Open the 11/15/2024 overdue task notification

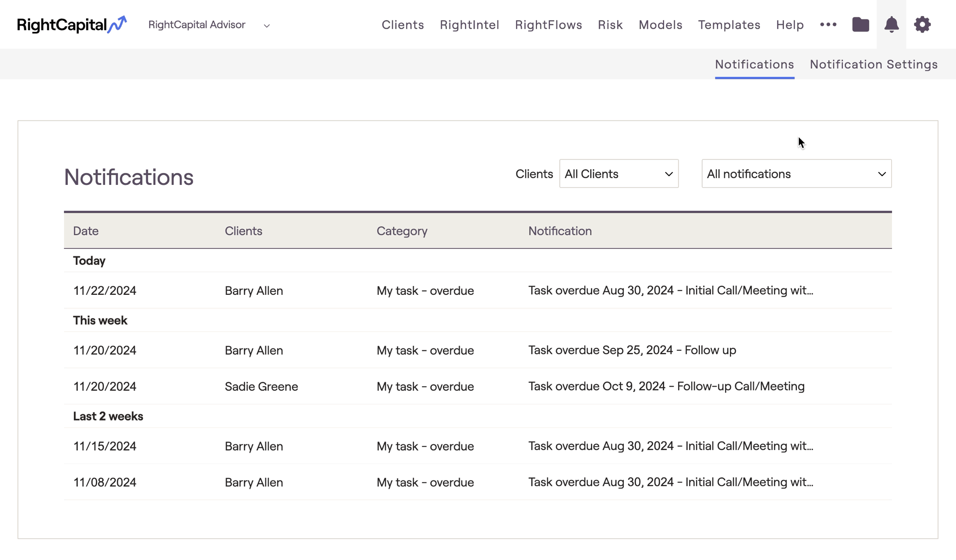(x=671, y=446)
